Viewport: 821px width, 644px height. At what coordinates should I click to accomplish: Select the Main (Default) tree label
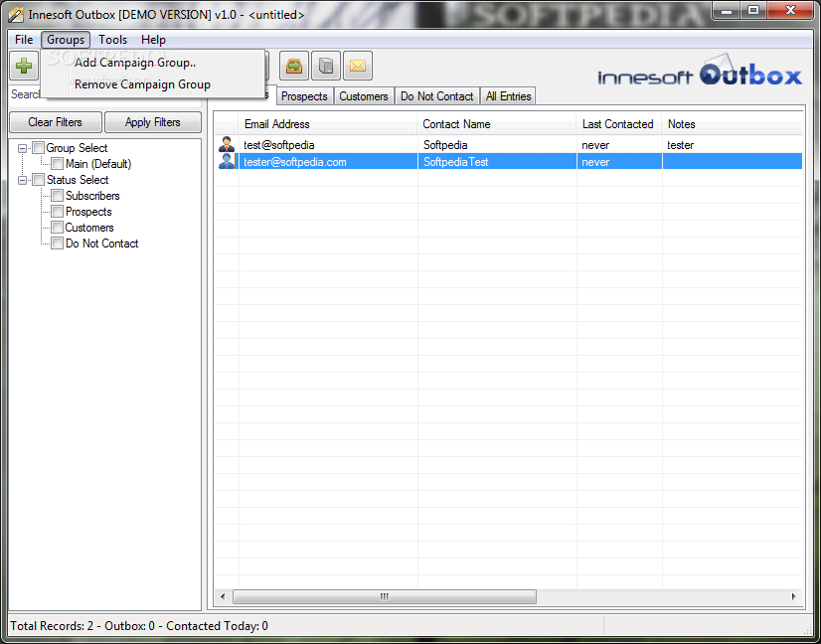click(98, 164)
